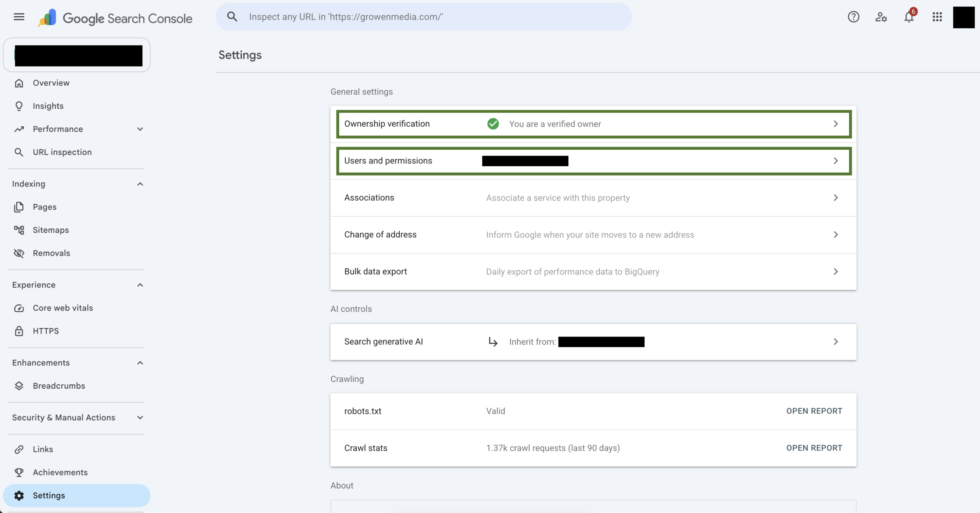The image size is (980, 513).
Task: Open Search generative AI row arrow
Action: [836, 341]
